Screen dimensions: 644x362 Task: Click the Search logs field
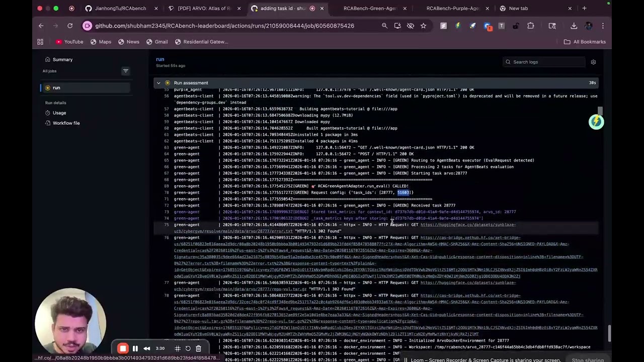click(544, 62)
